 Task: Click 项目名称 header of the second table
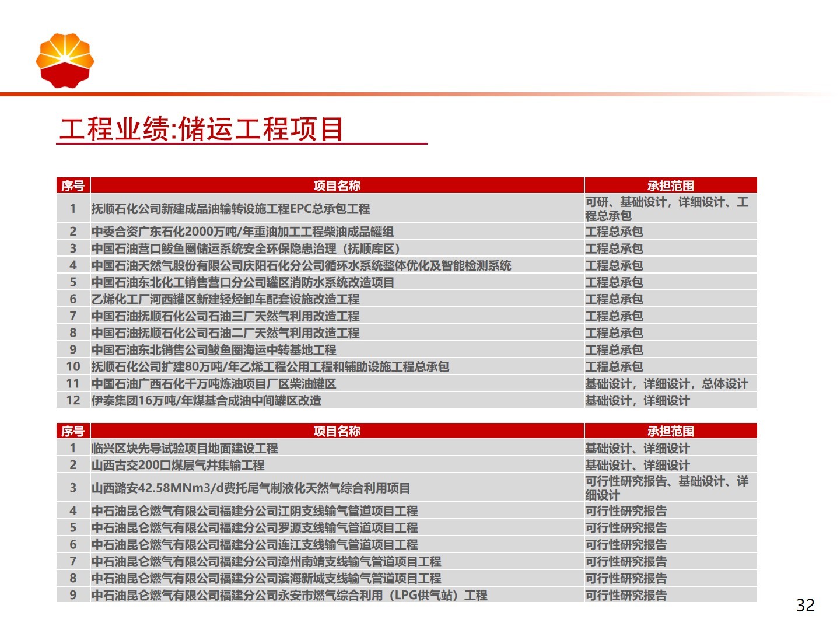click(337, 431)
